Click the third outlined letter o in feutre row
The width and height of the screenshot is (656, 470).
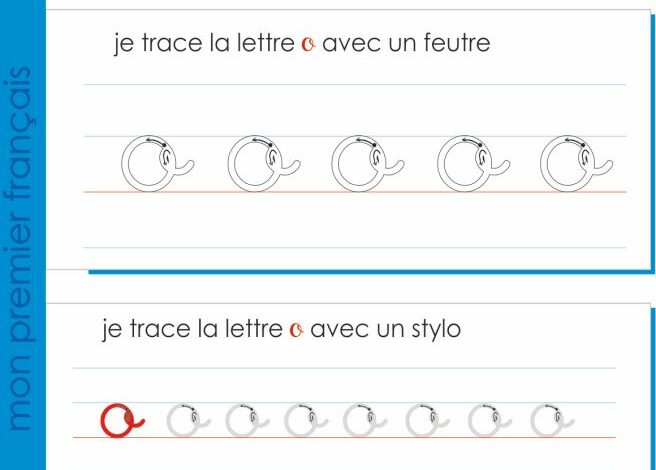click(368, 164)
